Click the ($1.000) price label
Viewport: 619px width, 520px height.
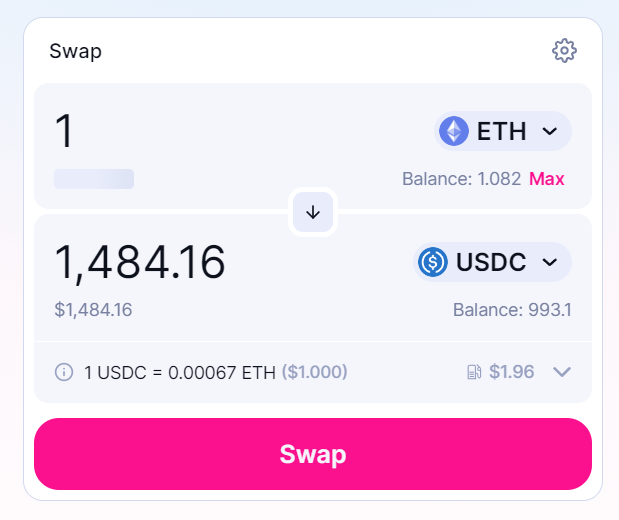314,372
